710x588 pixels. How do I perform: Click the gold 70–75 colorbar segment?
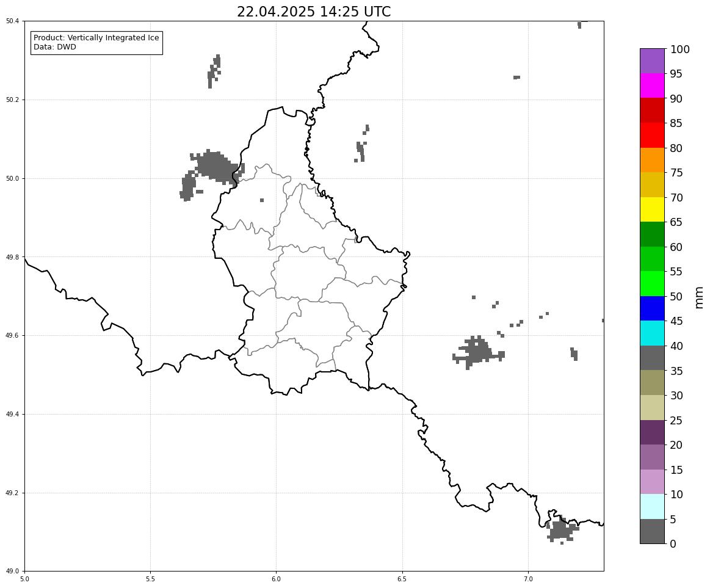pos(652,184)
